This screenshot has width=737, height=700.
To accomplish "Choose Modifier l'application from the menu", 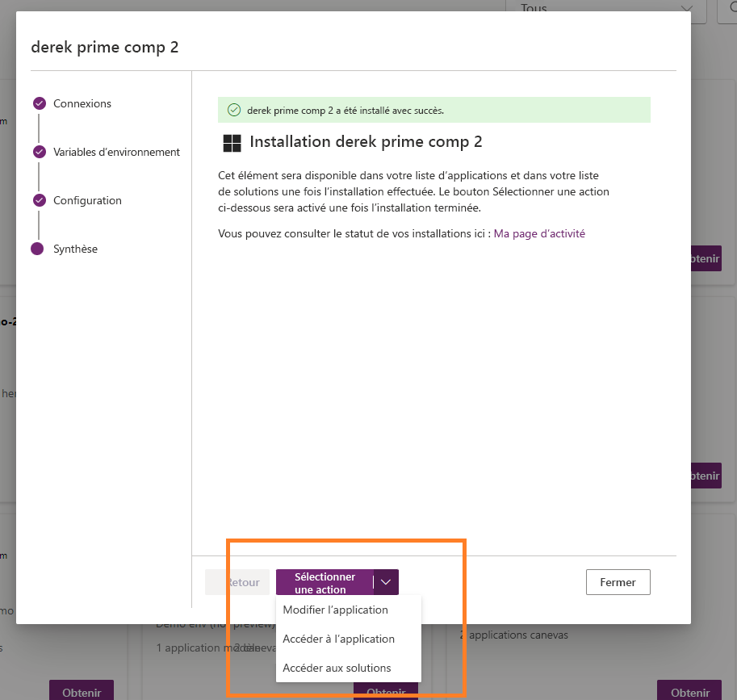I will click(333, 610).
